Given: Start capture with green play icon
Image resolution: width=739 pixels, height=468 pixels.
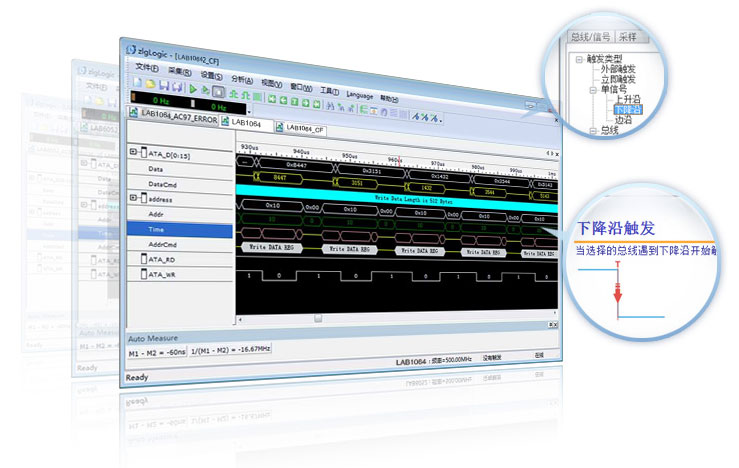Looking at the screenshot, I should 193,89.
